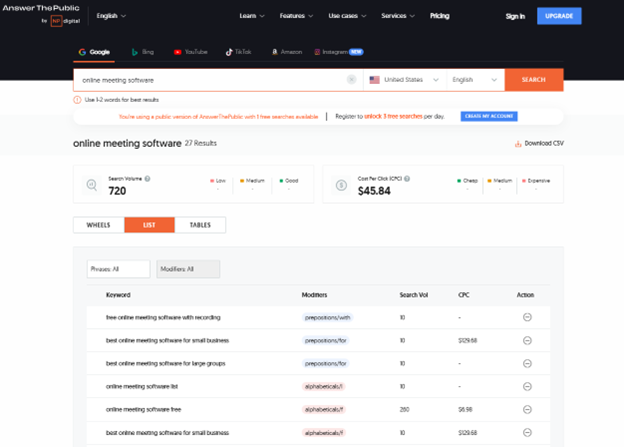The width and height of the screenshot is (624, 447).
Task: Remove the 'online meeting software free' row
Action: 527,409
